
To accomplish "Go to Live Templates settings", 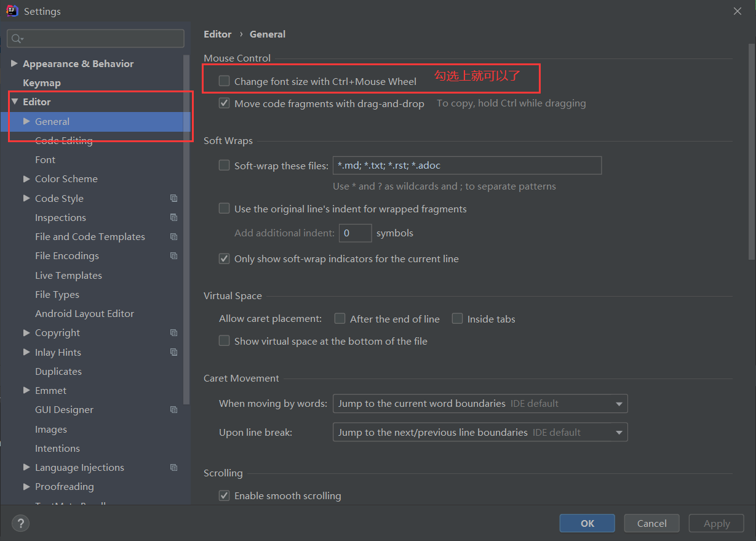I will [x=68, y=275].
